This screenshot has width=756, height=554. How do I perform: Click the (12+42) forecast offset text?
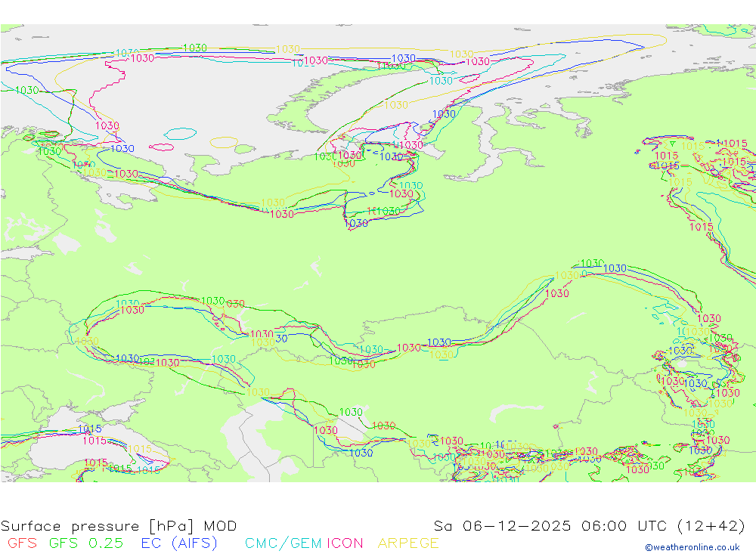(711, 525)
